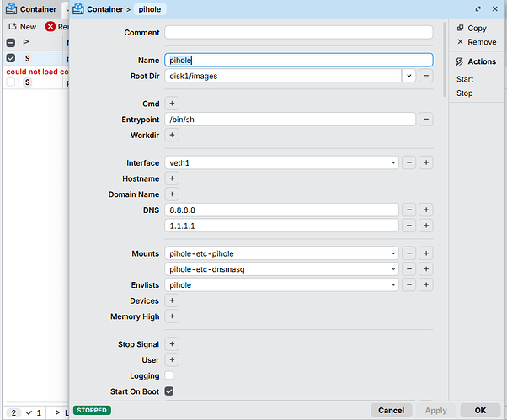Add a Domain Name with plus button
The width and height of the screenshot is (507, 420).
point(172,194)
